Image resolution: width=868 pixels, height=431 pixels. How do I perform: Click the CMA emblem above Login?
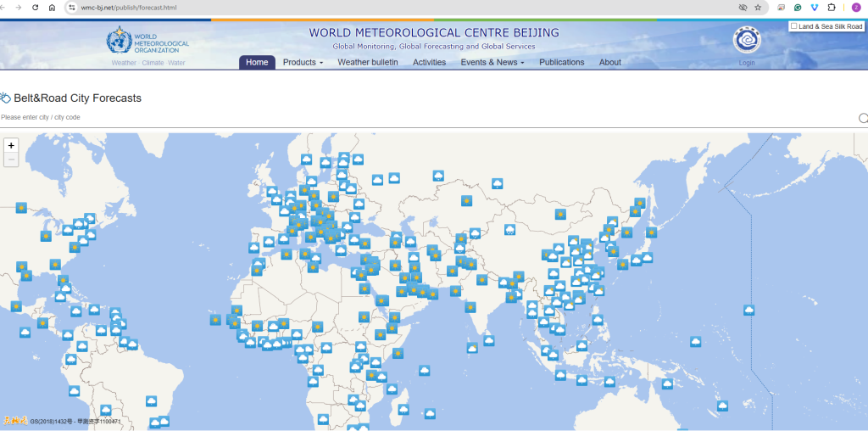click(x=747, y=40)
